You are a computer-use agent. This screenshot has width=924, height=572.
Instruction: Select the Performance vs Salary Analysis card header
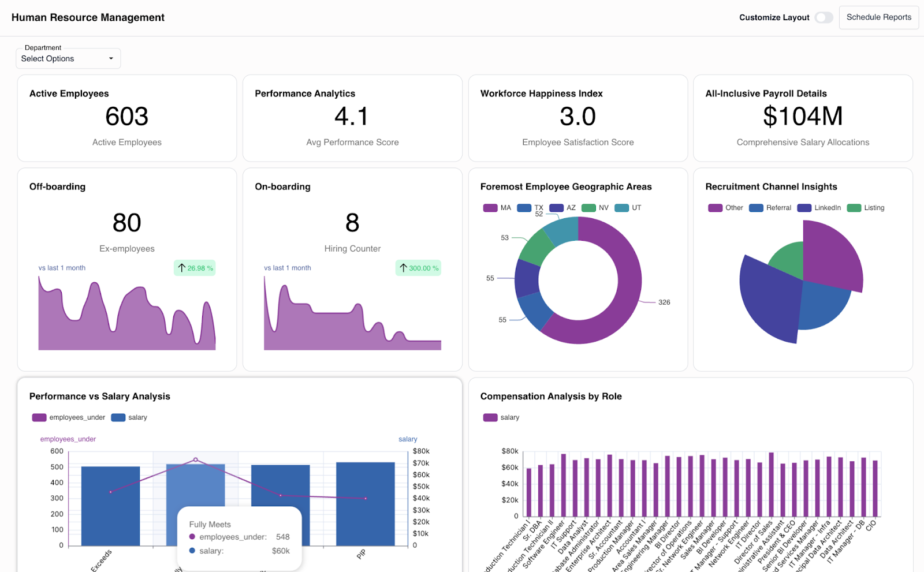[99, 397]
